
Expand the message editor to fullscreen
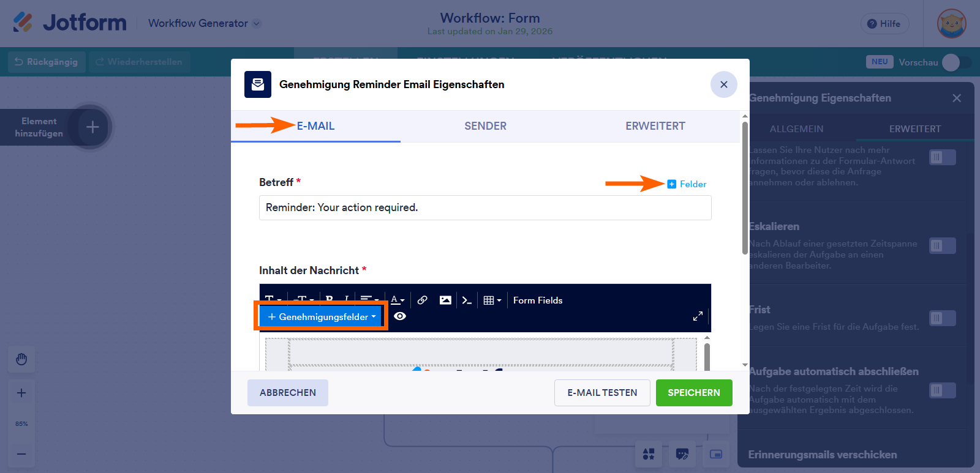coord(698,316)
